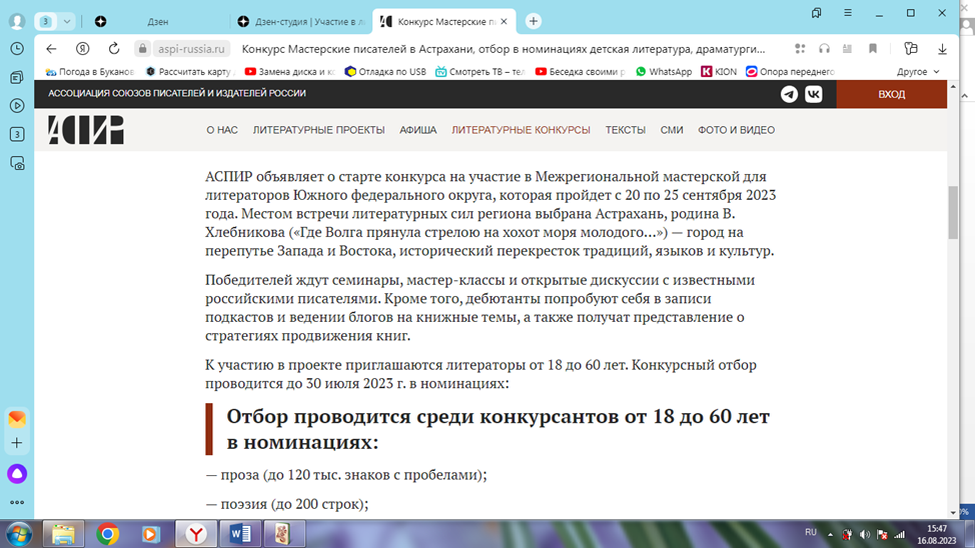
Task: Open ТЕКСТЫ menu item
Action: point(626,130)
